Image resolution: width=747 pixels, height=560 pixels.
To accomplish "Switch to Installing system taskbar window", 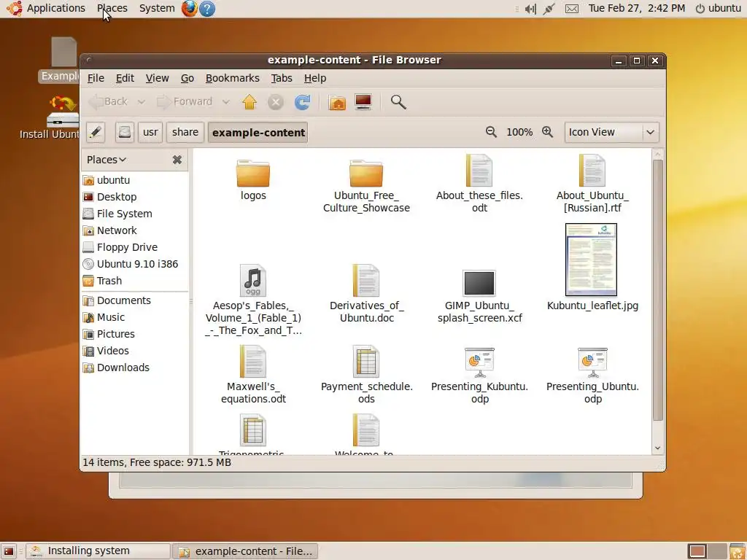I will point(98,551).
